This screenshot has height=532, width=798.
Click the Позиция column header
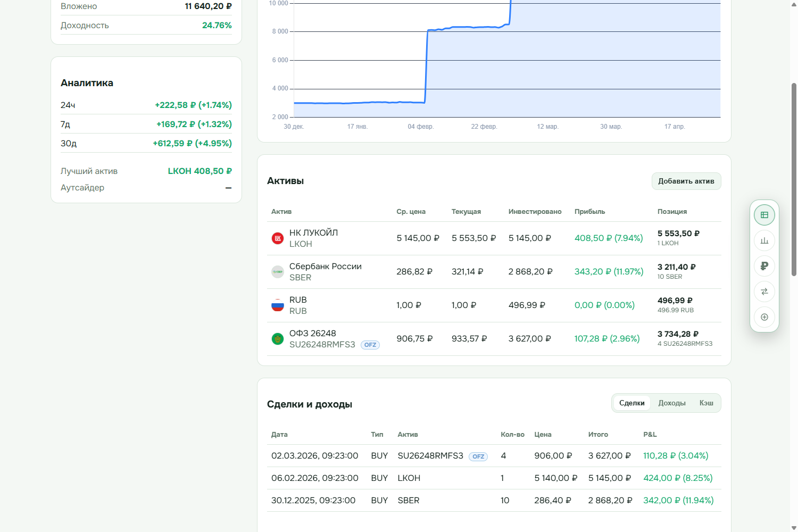672,211
